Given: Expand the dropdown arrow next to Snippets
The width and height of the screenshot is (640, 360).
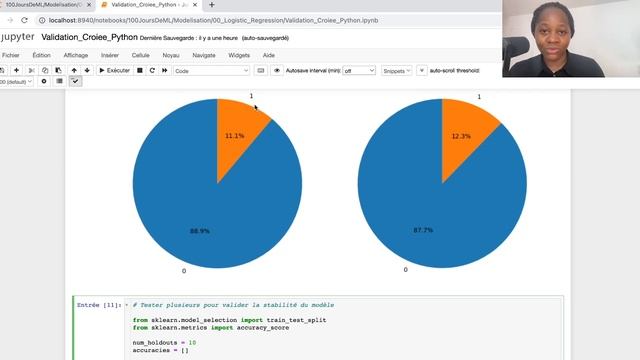Looking at the screenshot, I should 422,71.
